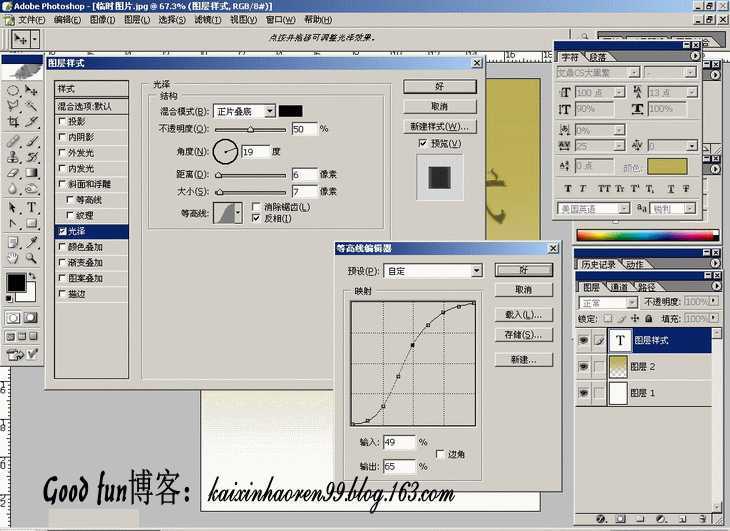Screen dimensions: 730x531
Task: Switch to the 通道 channels tab
Action: click(x=619, y=287)
